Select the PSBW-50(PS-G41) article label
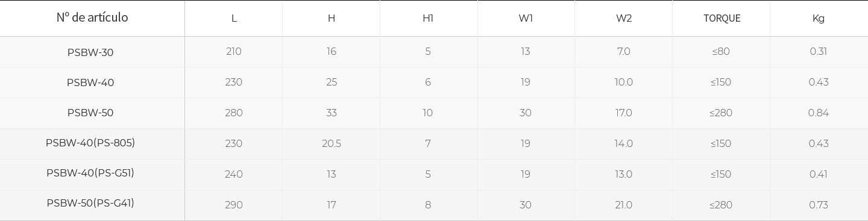 pyautogui.click(x=90, y=203)
